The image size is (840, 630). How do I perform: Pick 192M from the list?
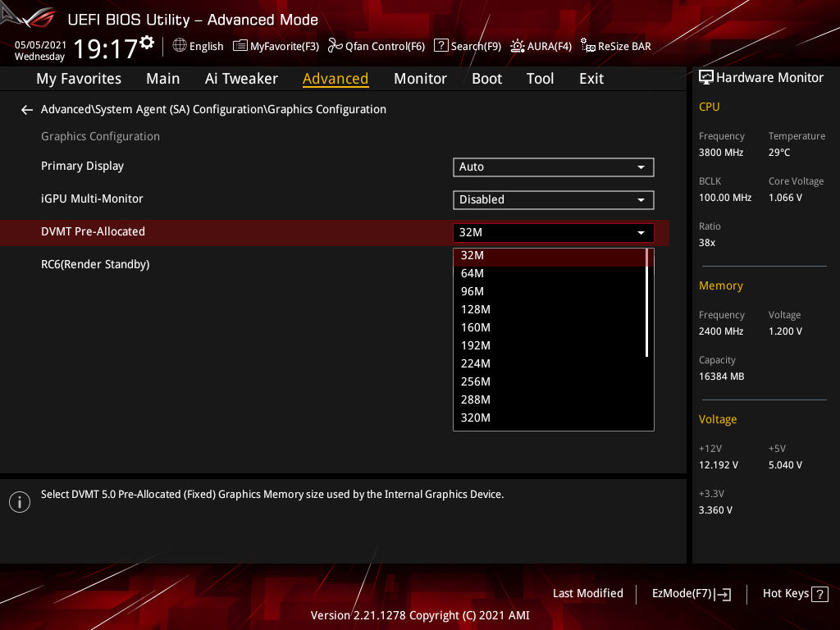(550, 346)
